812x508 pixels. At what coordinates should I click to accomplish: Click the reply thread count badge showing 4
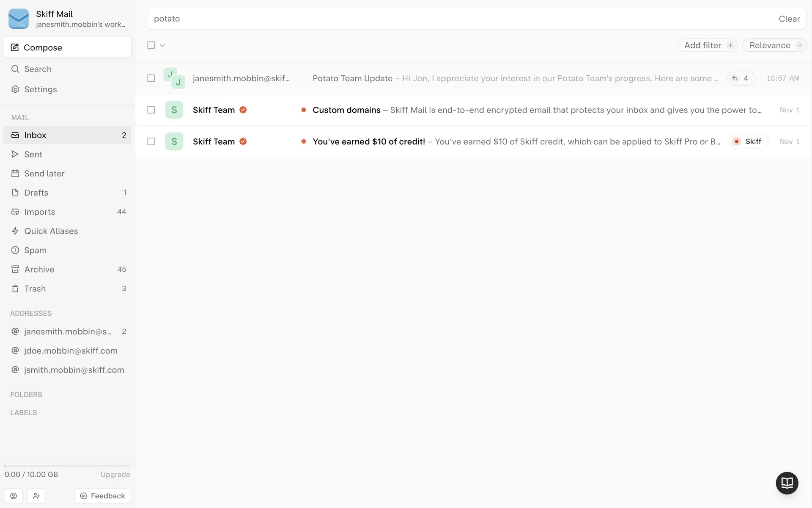click(x=741, y=78)
